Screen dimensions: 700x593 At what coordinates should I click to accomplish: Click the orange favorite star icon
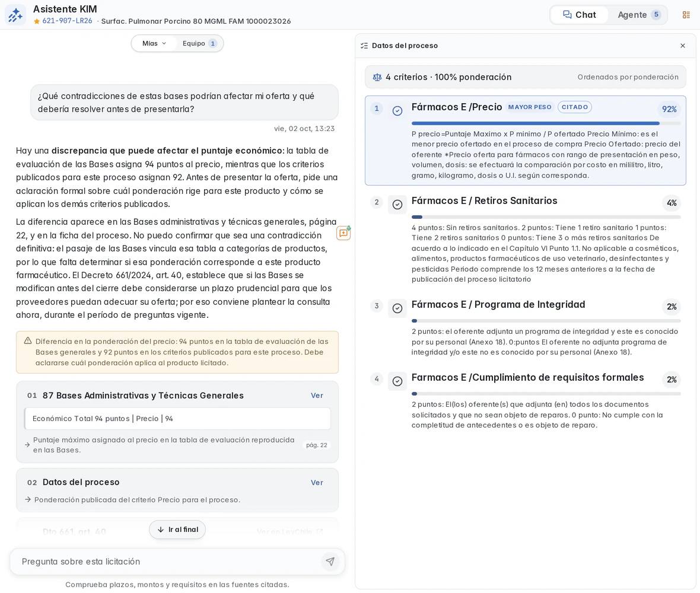[37, 21]
